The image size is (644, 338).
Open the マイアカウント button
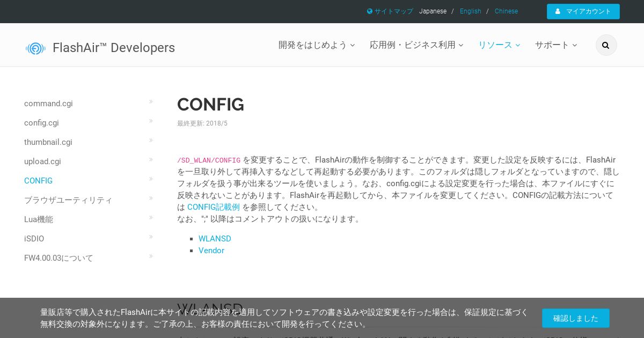[x=583, y=11]
